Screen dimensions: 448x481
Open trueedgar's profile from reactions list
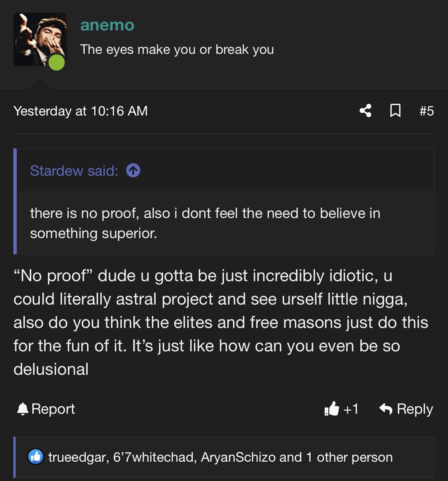78,457
